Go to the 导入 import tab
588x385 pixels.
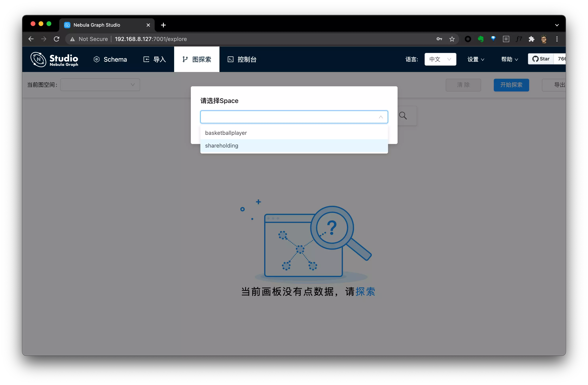pos(155,59)
